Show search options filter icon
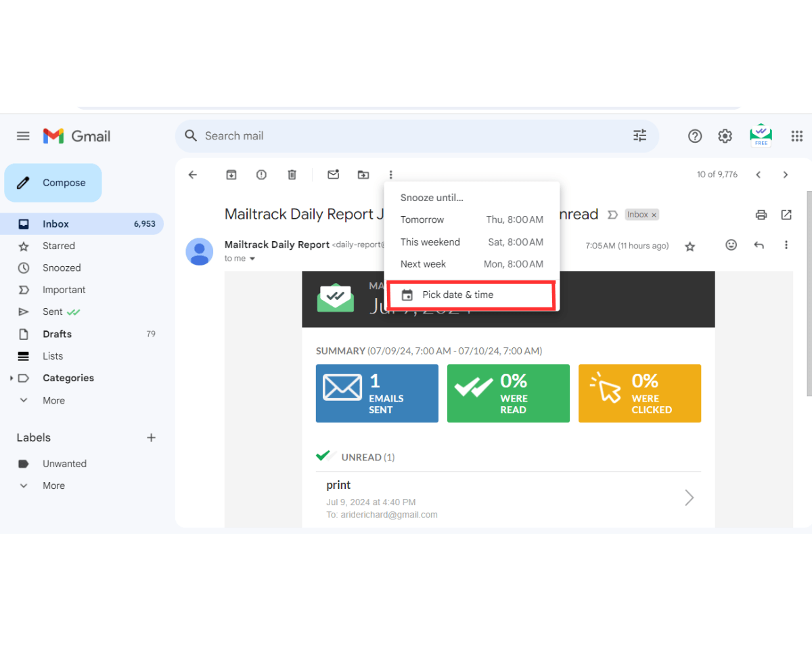 (x=640, y=136)
